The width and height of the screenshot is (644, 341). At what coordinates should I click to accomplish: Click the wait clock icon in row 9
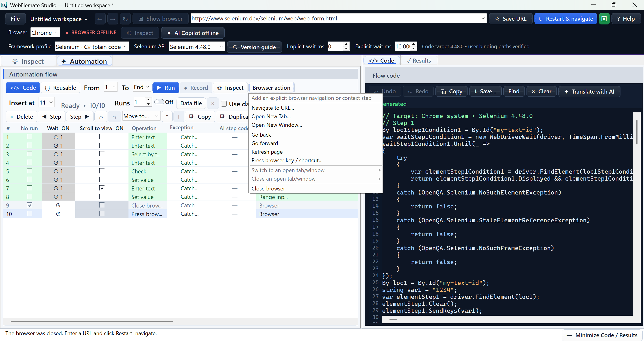[58, 205]
